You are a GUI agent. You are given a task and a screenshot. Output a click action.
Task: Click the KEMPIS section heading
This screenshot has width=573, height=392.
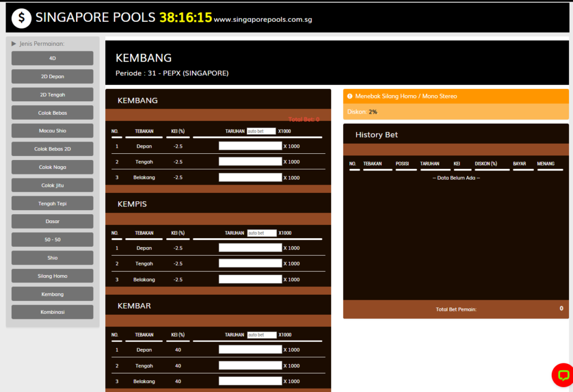tap(132, 204)
